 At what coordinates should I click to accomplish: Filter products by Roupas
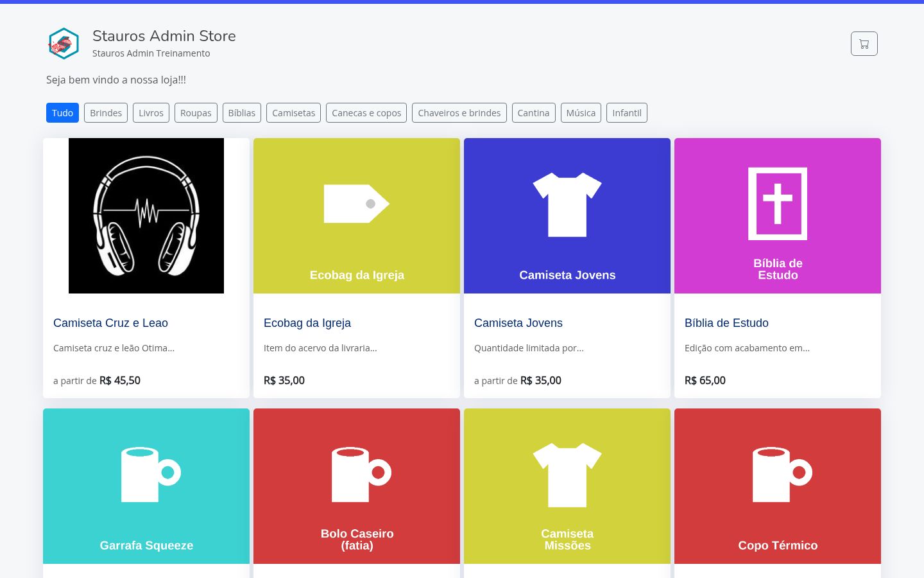196,113
